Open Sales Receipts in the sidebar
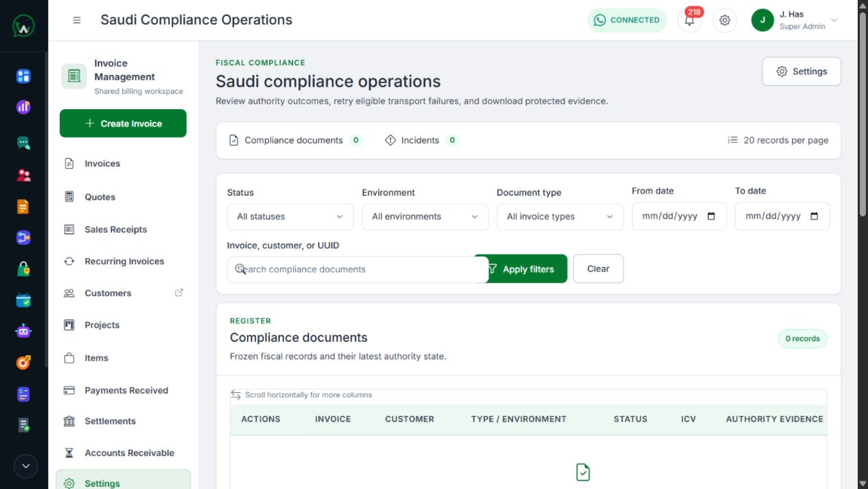Image resolution: width=868 pixels, height=489 pixels. [x=123, y=229]
